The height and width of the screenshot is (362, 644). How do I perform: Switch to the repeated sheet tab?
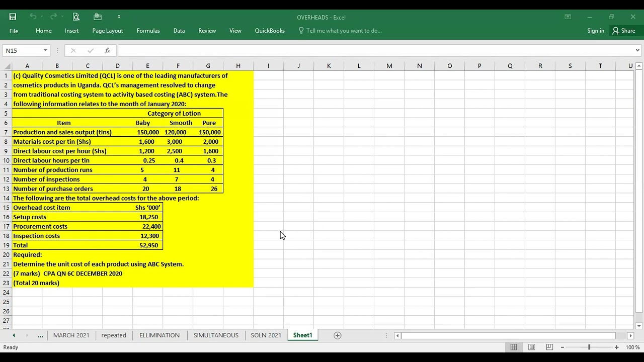click(114, 335)
